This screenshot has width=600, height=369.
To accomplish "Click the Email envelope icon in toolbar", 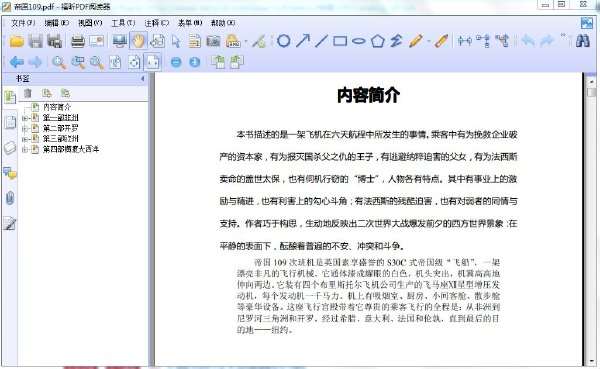I will tap(96, 41).
